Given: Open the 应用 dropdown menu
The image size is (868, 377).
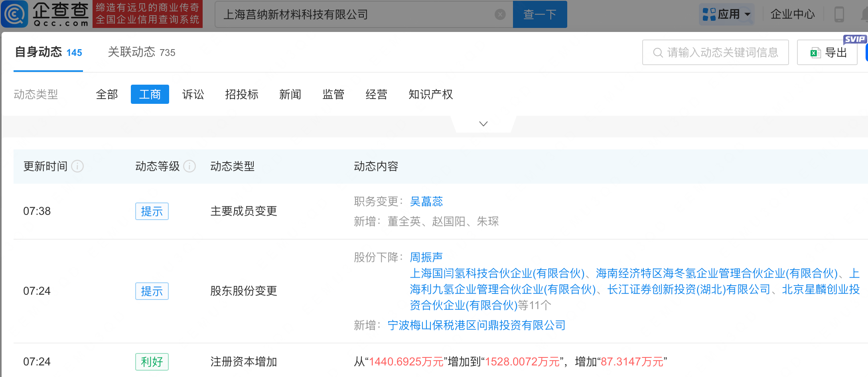Looking at the screenshot, I should click(x=726, y=14).
